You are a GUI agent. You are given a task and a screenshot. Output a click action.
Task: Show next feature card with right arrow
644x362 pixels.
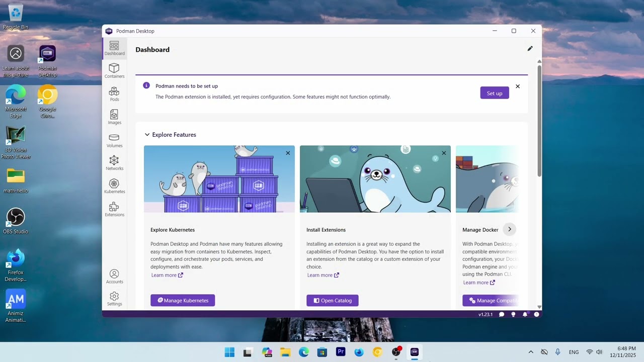[509, 229]
